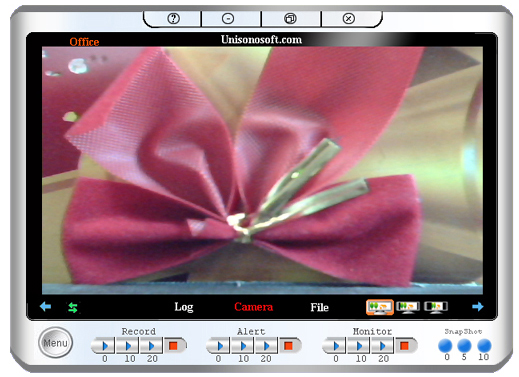Start Alert with 20 delay

click(266, 346)
